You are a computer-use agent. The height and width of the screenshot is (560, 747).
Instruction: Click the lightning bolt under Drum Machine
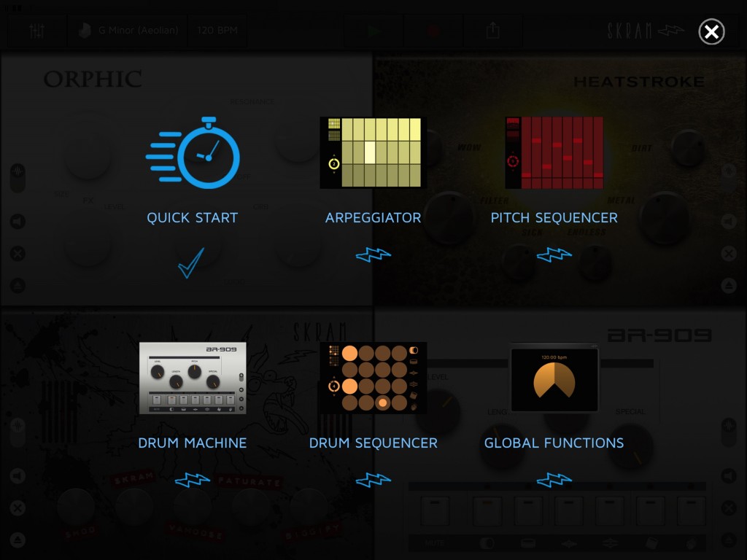[193, 480]
